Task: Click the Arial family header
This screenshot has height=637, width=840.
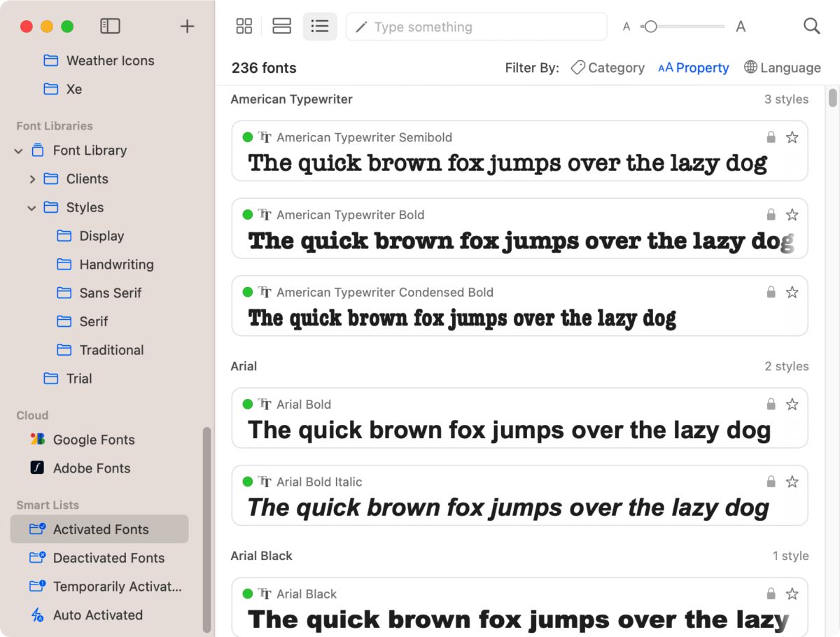Action: tap(244, 366)
